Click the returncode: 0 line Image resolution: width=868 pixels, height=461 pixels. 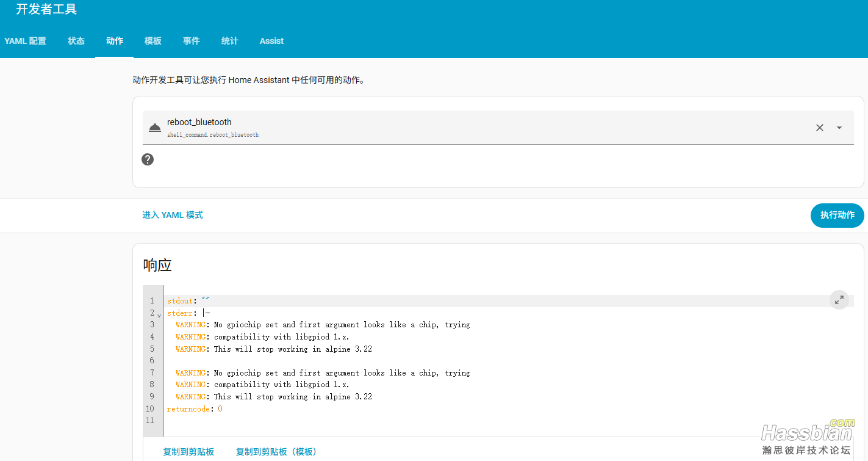[x=195, y=409]
